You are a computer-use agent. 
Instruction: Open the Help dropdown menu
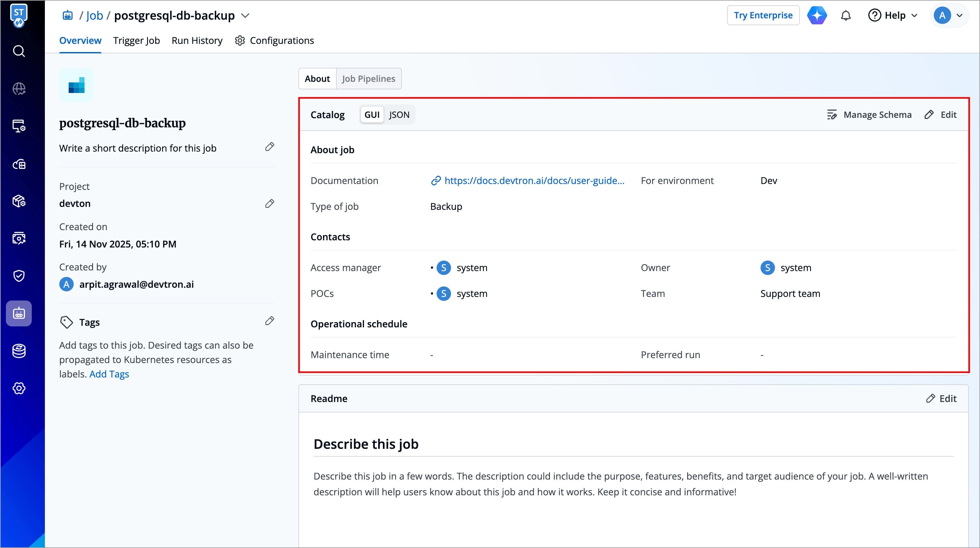(893, 16)
